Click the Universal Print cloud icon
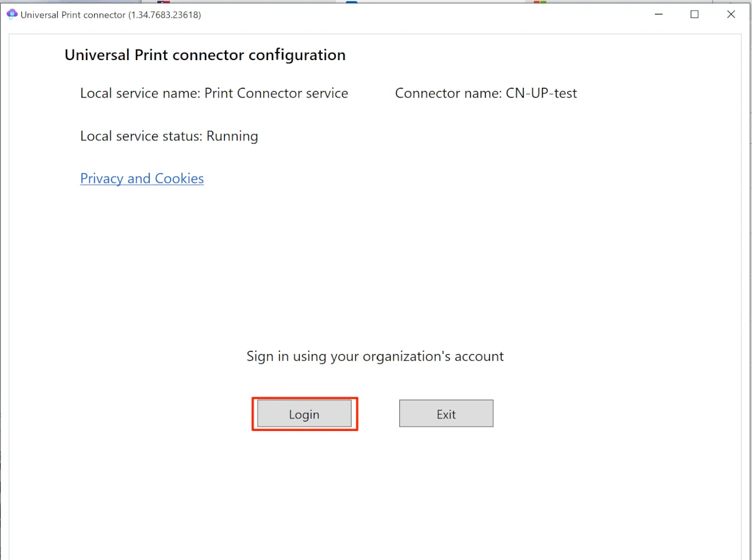The image size is (752, 560). [12, 14]
